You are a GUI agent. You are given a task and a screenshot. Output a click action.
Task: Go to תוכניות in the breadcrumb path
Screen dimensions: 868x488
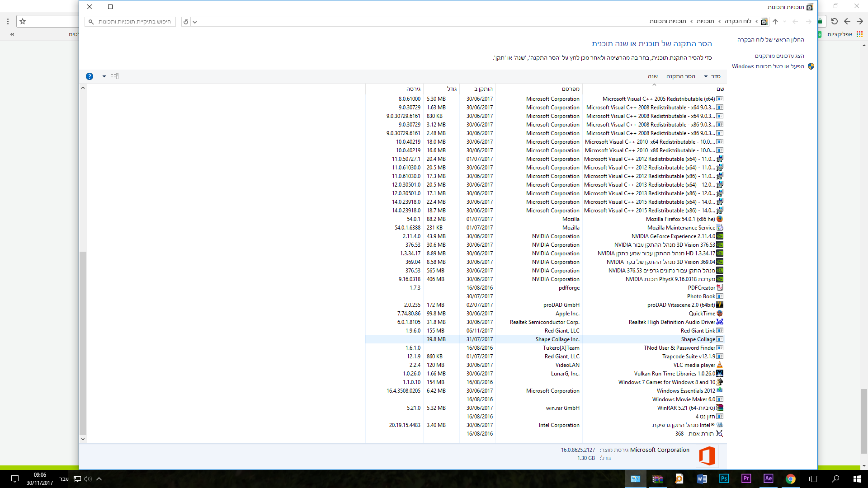(705, 21)
